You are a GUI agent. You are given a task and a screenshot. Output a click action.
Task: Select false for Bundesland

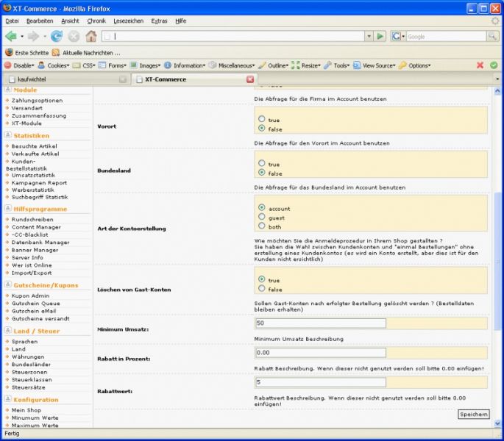point(262,173)
